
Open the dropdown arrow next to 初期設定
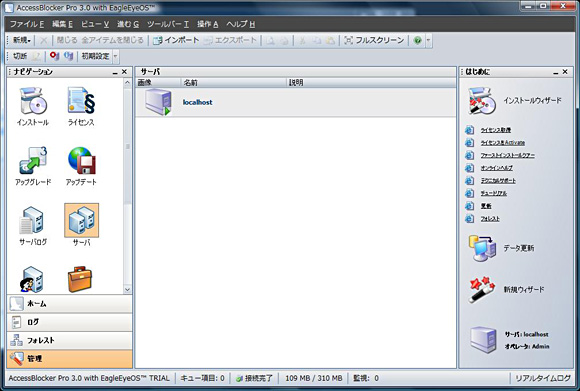point(115,56)
